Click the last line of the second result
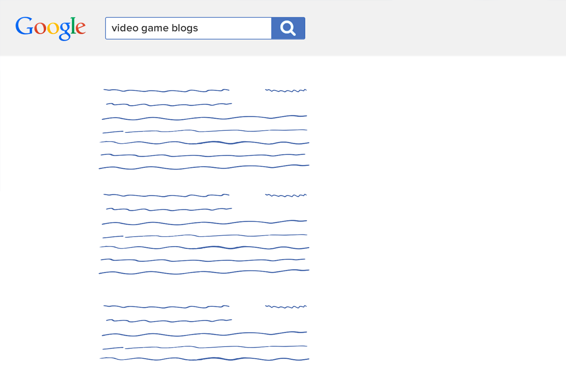This screenshot has height=392, width=566. pyautogui.click(x=204, y=272)
